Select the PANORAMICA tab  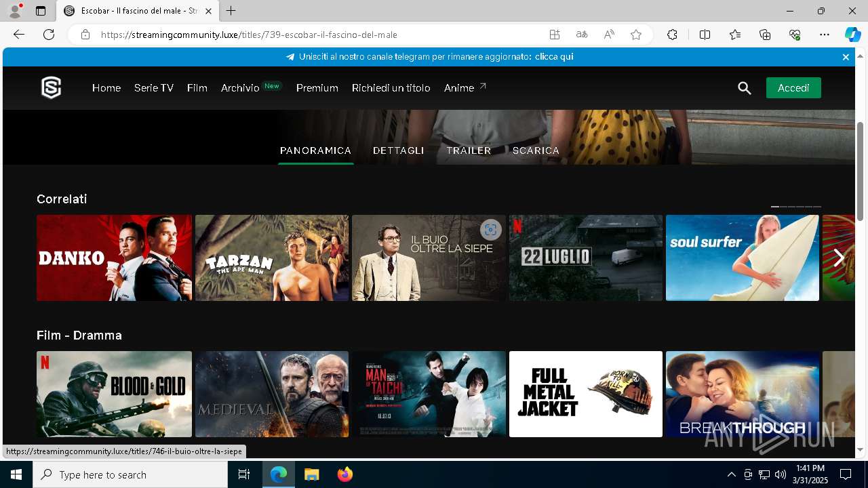[316, 150]
